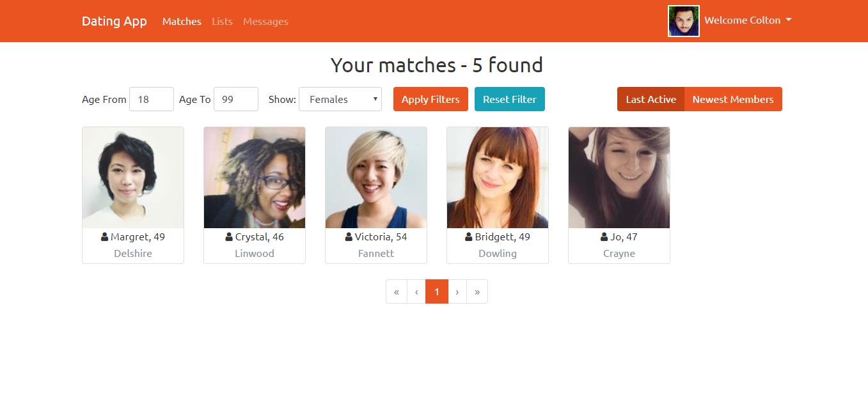Viewport: 868px width, 395px height.
Task: Jump to first page with double-left arrow
Action: pyautogui.click(x=397, y=291)
